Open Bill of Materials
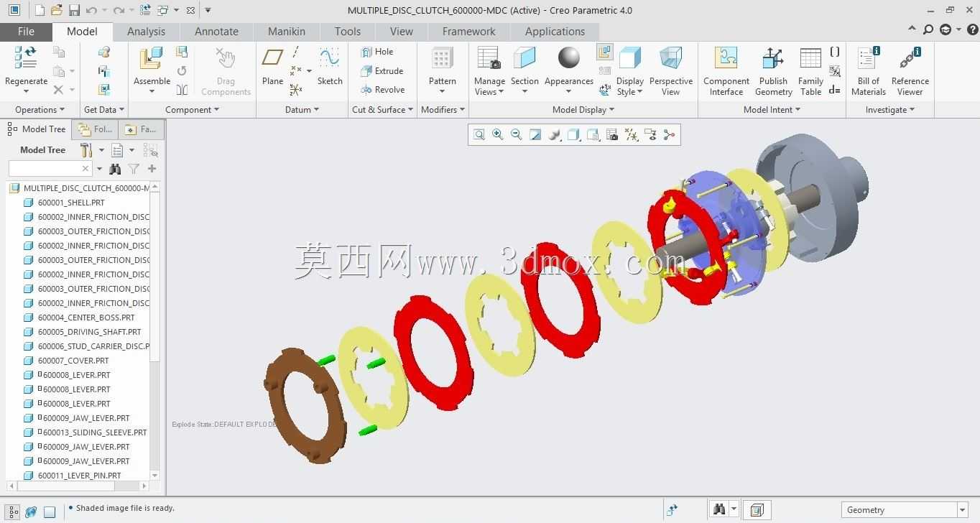Screen dimensions: 980x523 868,71
